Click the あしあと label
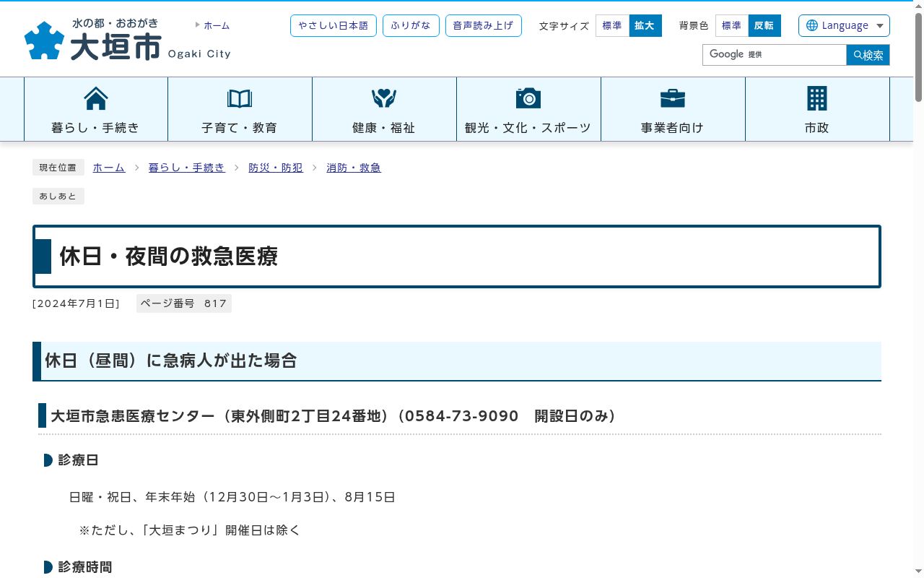The height and width of the screenshot is (578, 924). click(x=58, y=197)
